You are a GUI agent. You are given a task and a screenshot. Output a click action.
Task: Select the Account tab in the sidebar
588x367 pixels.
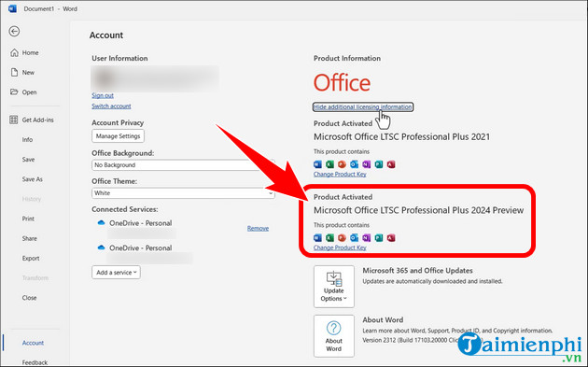(x=33, y=343)
